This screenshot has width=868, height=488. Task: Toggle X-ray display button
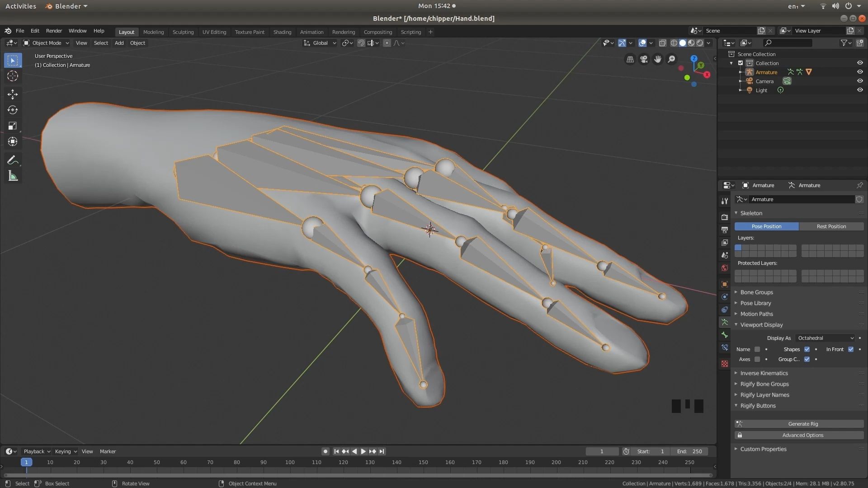(662, 43)
